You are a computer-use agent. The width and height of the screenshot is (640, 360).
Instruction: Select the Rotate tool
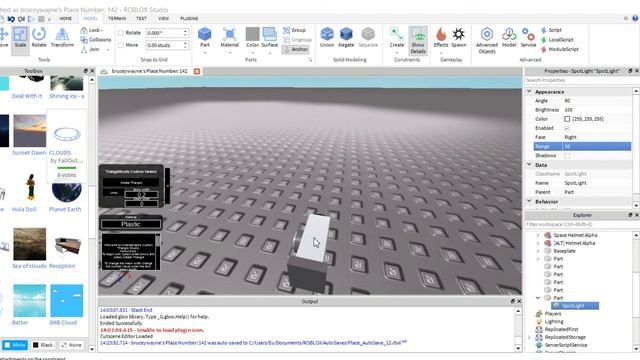pos(39,38)
